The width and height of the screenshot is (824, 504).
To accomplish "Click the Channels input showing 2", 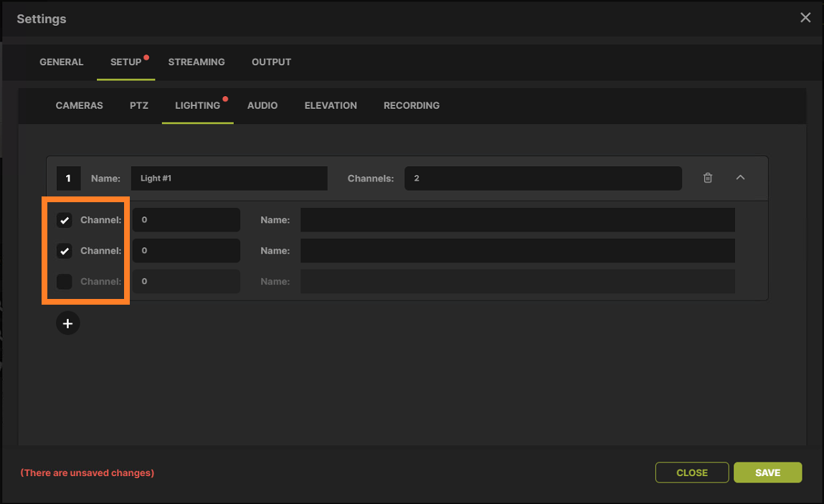I will tap(543, 178).
